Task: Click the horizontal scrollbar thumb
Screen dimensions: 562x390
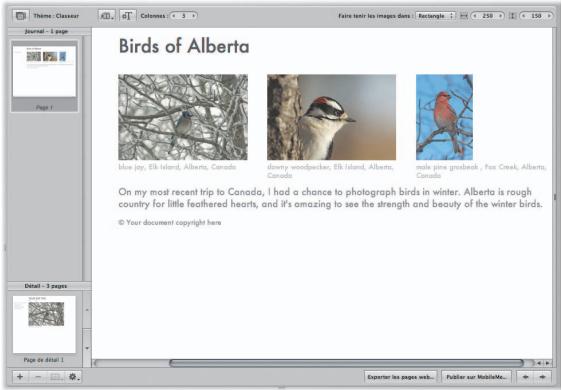Action: (x=346, y=363)
